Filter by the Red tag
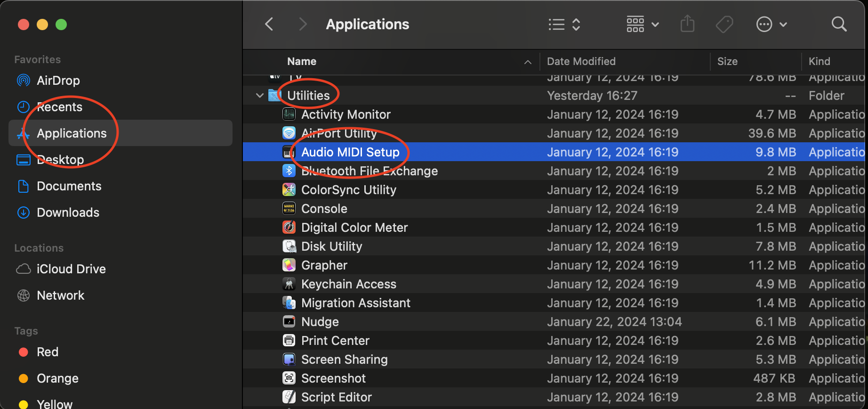Image resolution: width=868 pixels, height=409 pixels. click(48, 352)
